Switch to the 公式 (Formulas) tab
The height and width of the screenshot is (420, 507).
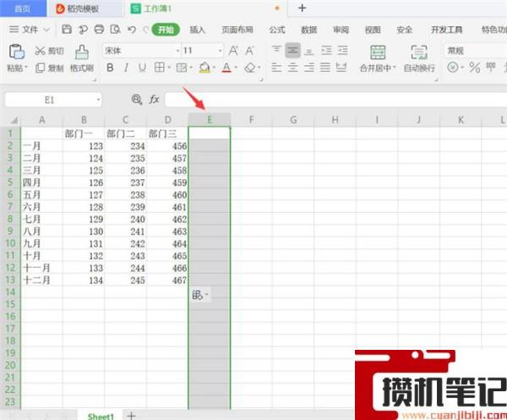tap(277, 30)
